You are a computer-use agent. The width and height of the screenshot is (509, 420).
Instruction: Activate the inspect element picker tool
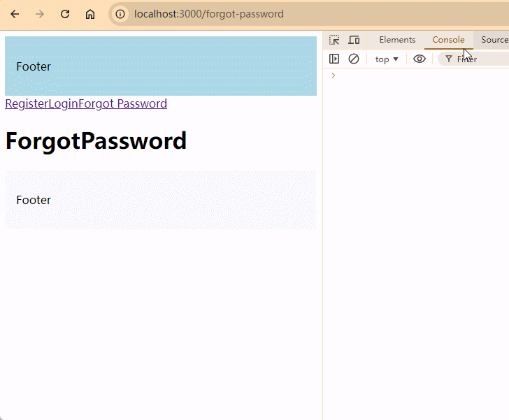point(334,40)
